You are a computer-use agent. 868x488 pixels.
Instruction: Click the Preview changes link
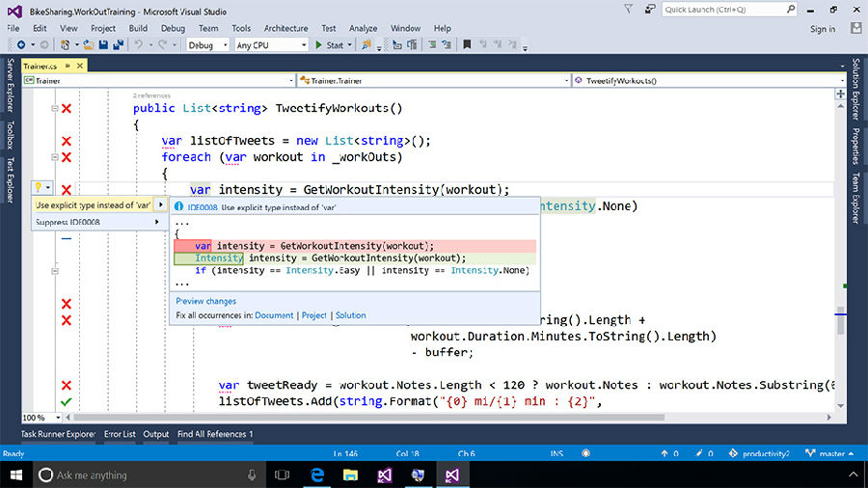pyautogui.click(x=206, y=301)
